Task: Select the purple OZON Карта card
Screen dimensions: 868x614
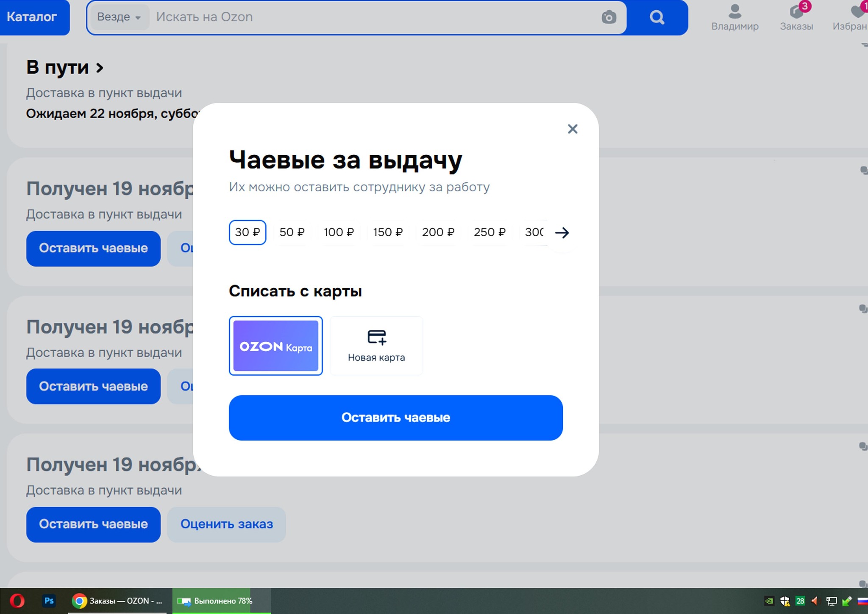Action: 275,346
